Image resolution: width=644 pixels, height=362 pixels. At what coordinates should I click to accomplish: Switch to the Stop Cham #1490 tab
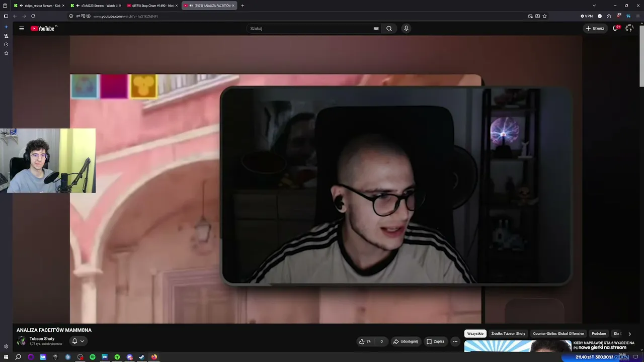point(152,6)
